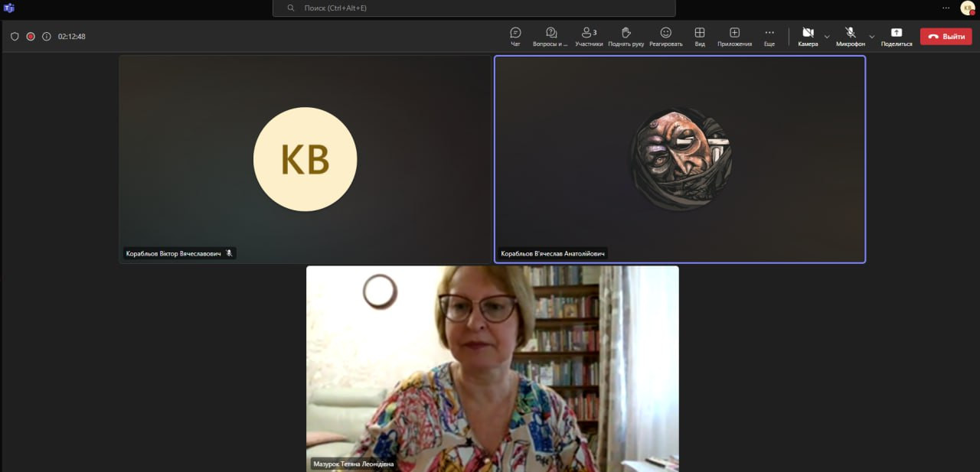Raise your hand in the meeting
980x472 pixels.
(x=626, y=36)
